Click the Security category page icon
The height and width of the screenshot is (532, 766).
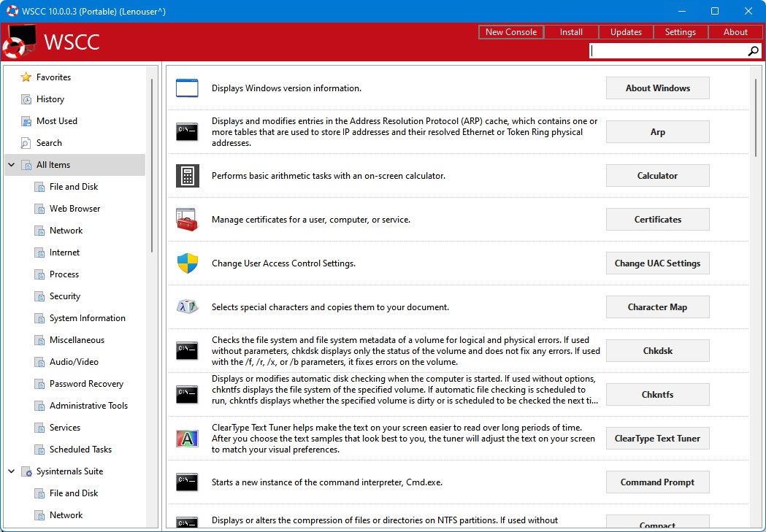click(x=39, y=296)
